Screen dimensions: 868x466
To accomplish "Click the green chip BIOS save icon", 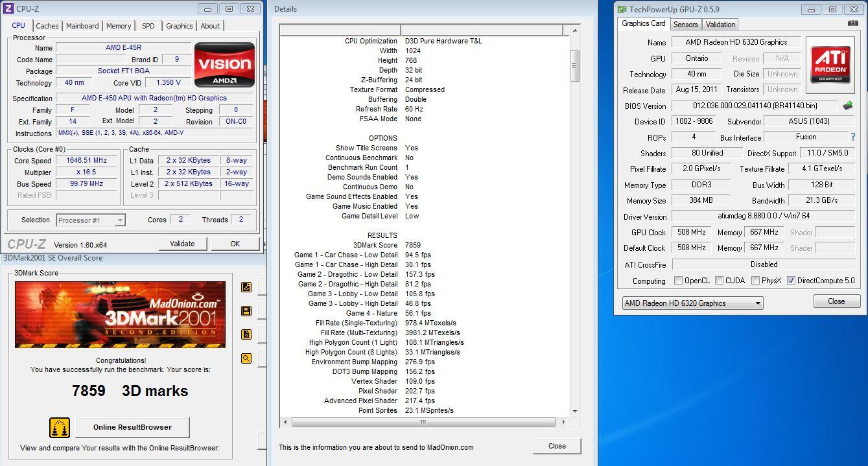I will tap(848, 106).
